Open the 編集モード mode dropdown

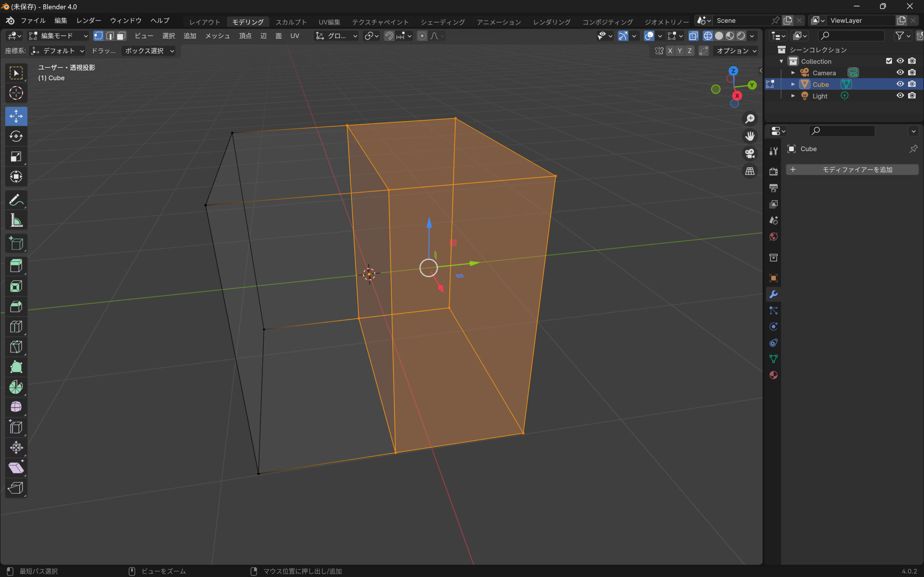[x=58, y=36]
